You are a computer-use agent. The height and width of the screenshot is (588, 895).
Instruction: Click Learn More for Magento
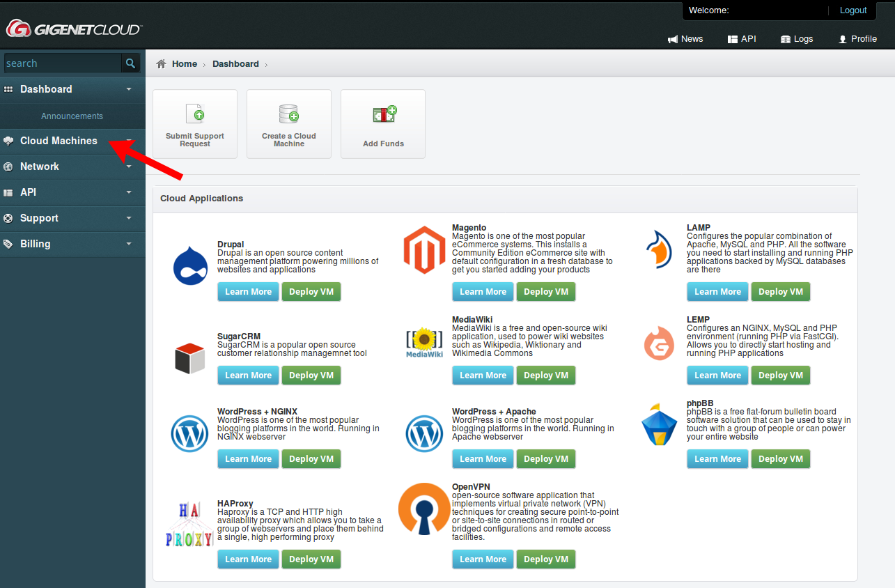(483, 292)
